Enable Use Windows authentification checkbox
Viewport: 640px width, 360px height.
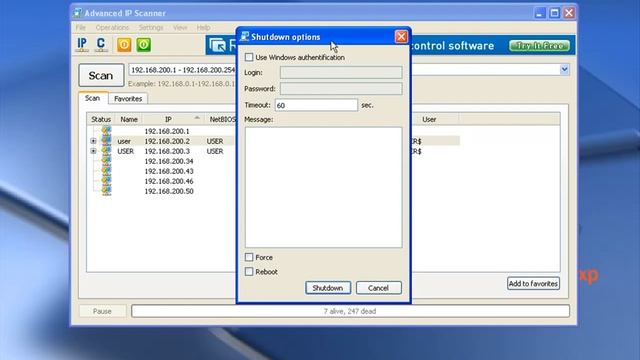[249, 57]
